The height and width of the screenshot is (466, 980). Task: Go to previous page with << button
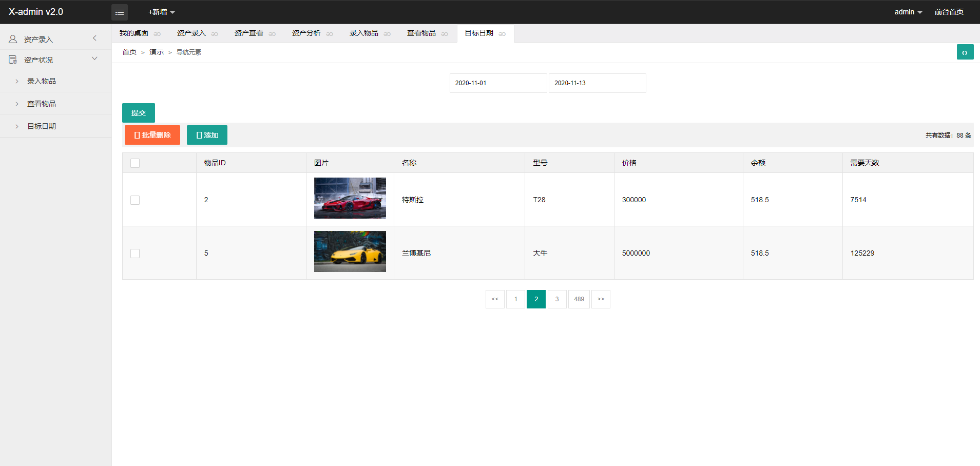point(495,299)
